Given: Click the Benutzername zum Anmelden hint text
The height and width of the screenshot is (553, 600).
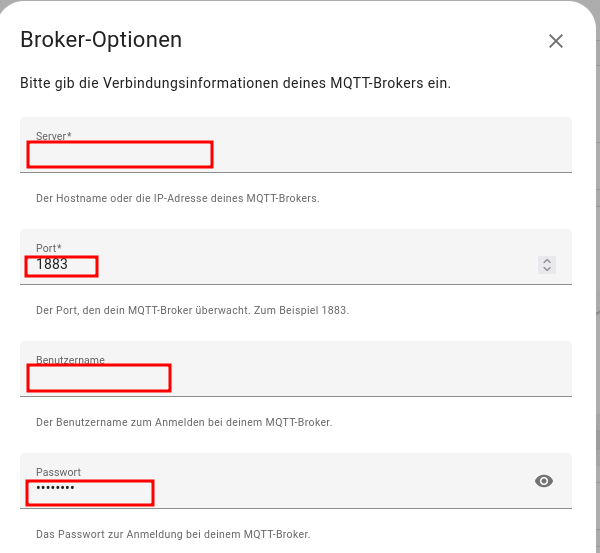Looking at the screenshot, I should pyautogui.click(x=183, y=422).
